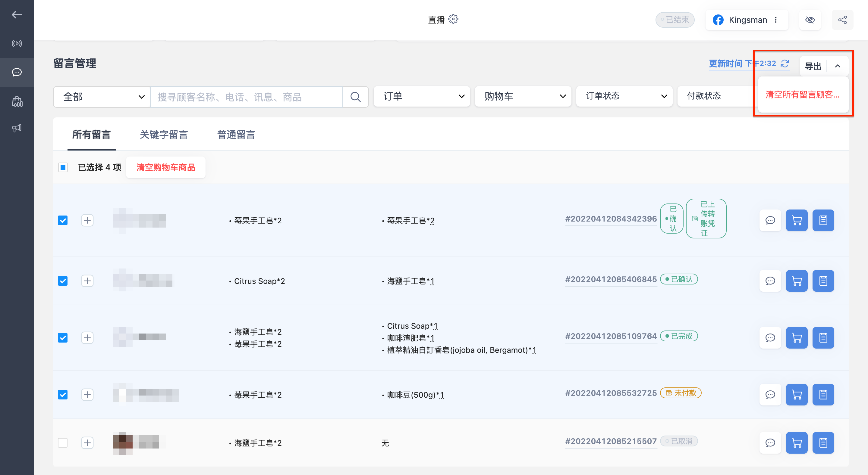Open the 全部 filter dropdown
This screenshot has width=868, height=475.
tap(102, 97)
